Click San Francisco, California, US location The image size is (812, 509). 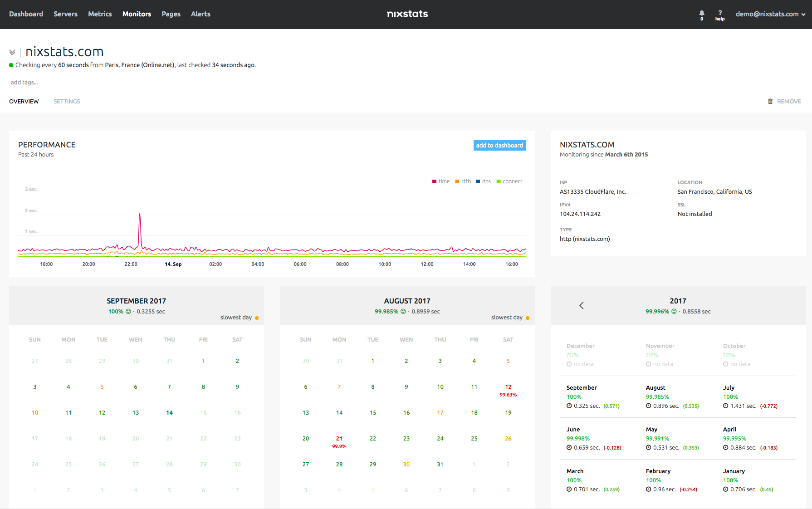pyautogui.click(x=714, y=191)
